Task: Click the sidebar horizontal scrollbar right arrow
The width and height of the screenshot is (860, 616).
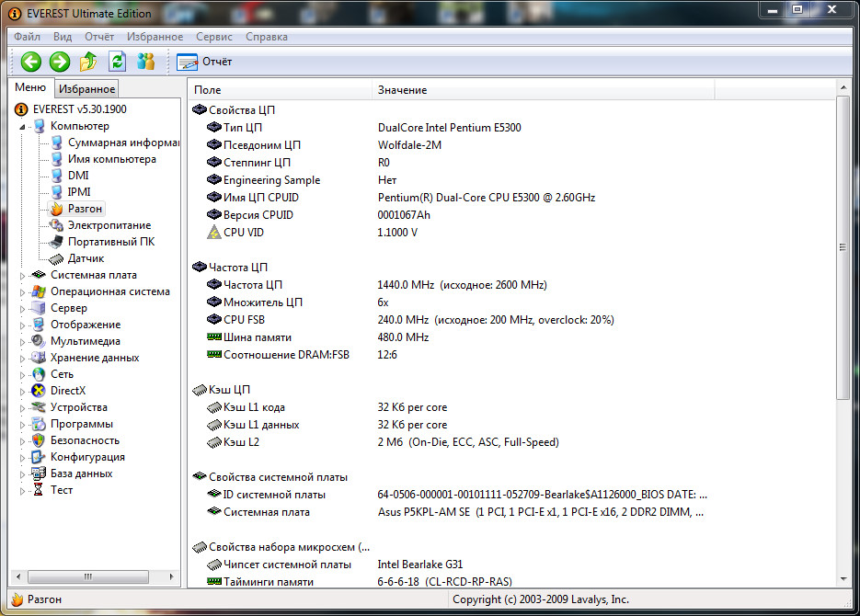Action: pyautogui.click(x=172, y=576)
